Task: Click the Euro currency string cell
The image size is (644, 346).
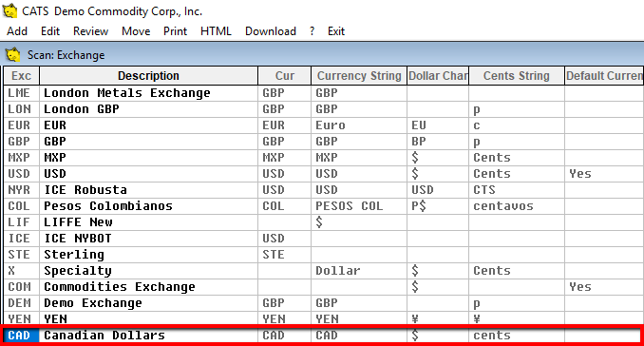Action: [x=359, y=125]
